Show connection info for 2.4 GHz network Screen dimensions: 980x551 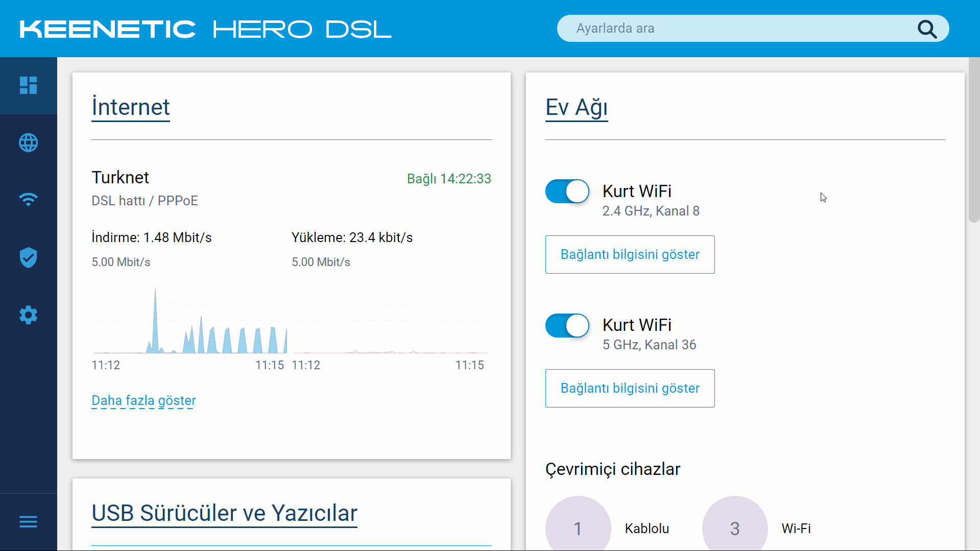pos(630,254)
